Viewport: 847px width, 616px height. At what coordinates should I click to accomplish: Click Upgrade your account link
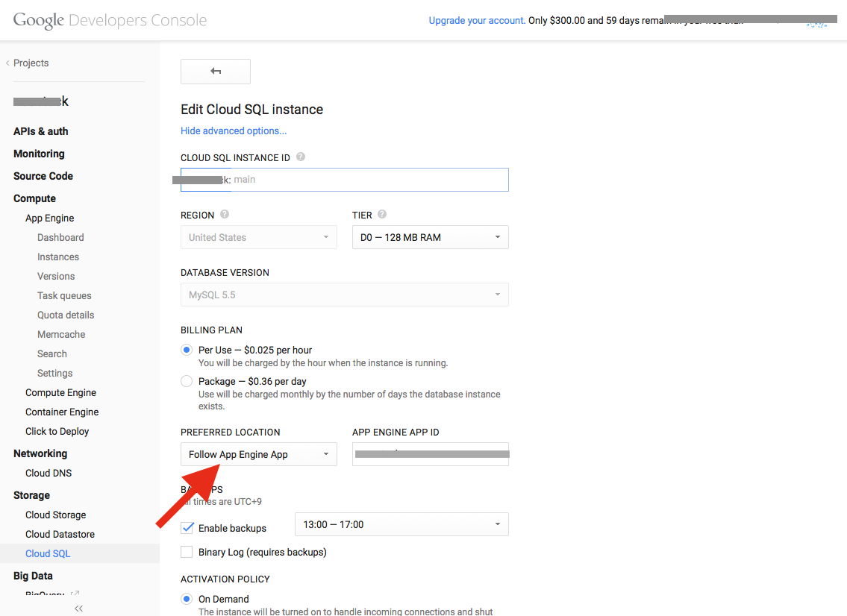(477, 21)
